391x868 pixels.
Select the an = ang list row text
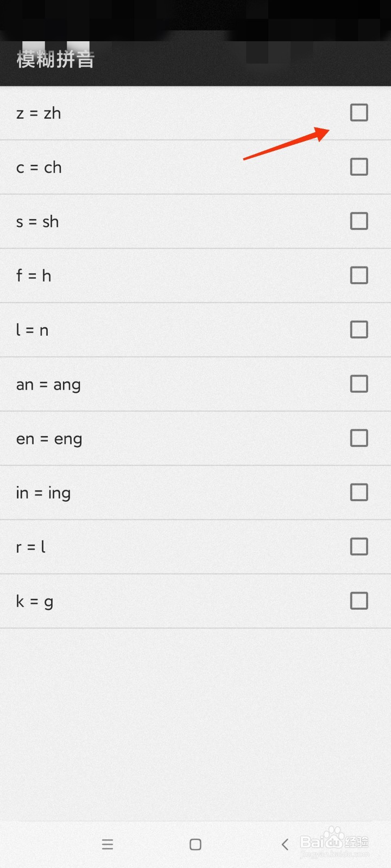pyautogui.click(x=48, y=385)
